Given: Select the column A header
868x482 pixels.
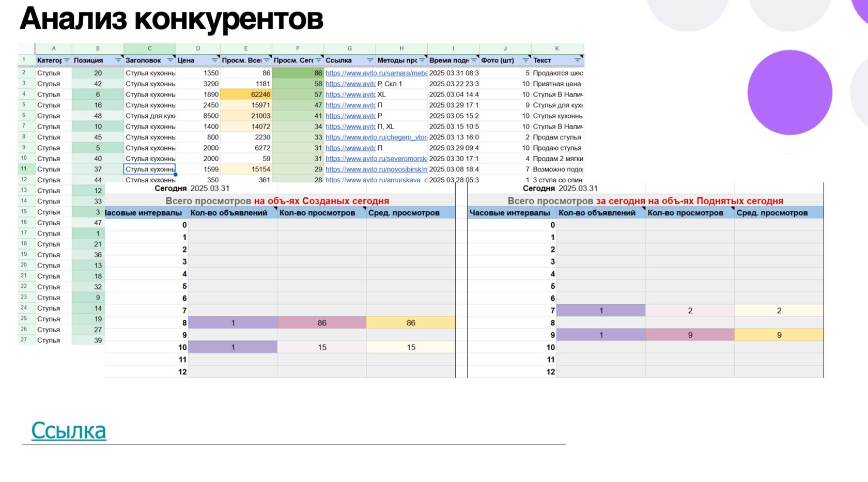Looking at the screenshot, I should coord(54,49).
